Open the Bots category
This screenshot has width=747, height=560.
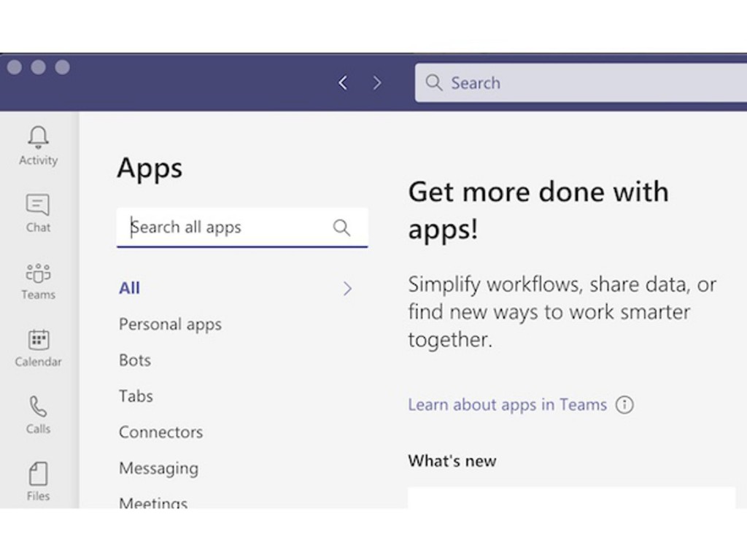134,359
